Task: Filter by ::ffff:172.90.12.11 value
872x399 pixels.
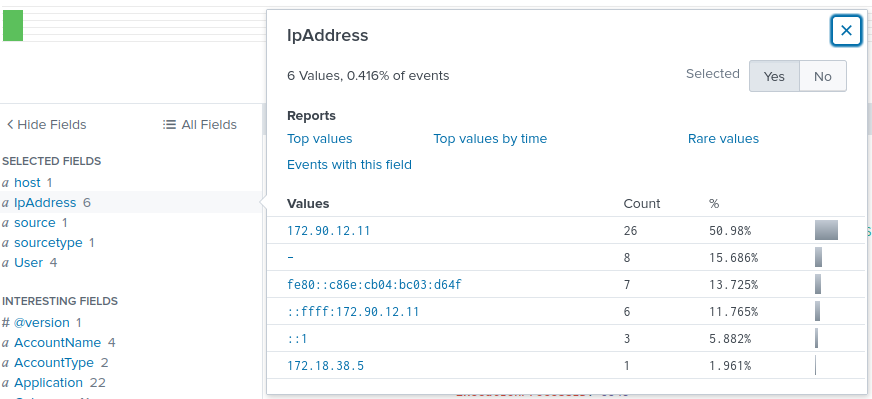Action: [353, 312]
